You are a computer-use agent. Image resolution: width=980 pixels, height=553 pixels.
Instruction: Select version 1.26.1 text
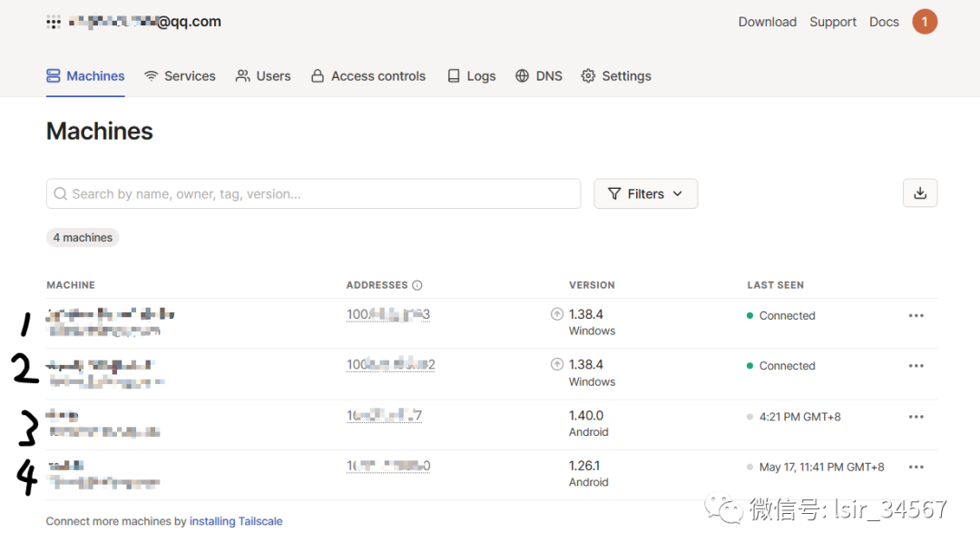[584, 466]
